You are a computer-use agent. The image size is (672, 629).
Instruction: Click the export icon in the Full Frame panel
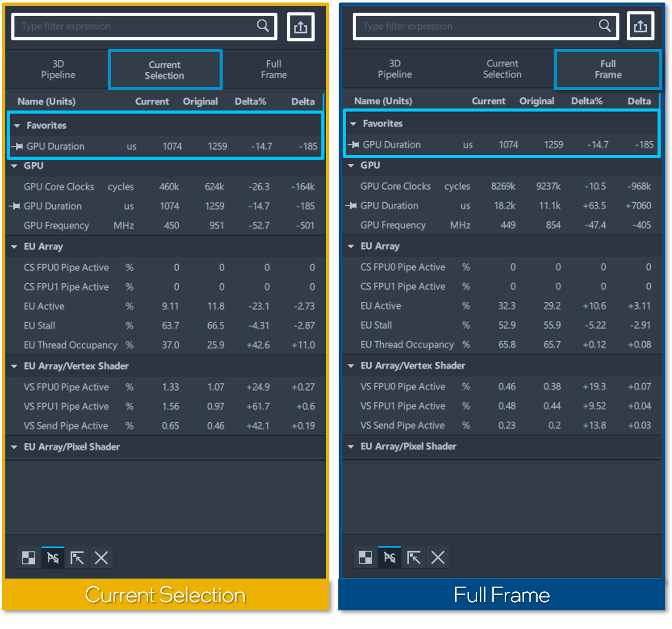tap(640, 26)
